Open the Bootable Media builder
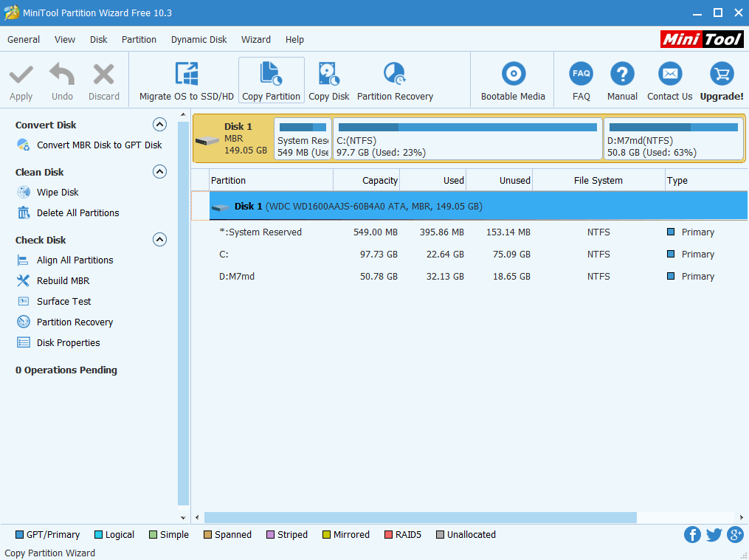Screen dimensions: 749x560 [511, 79]
